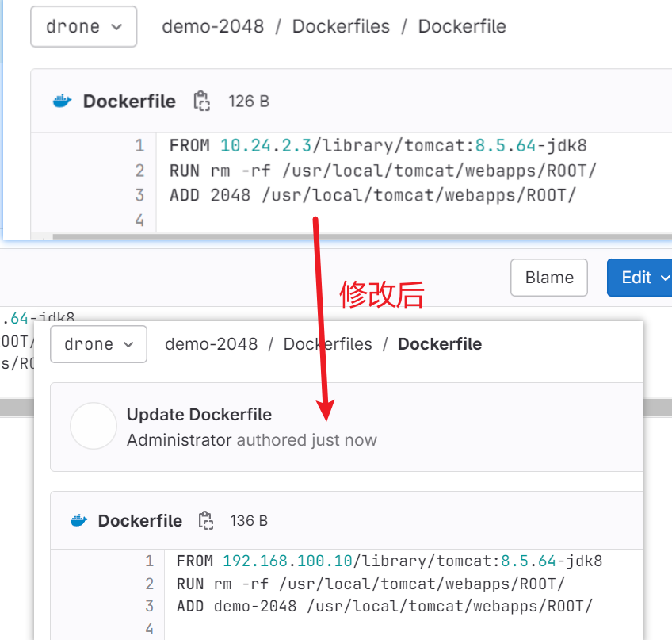672x640 pixels.
Task: Click bold Dockerfile breadcrumb in lower window
Action: pyautogui.click(x=440, y=344)
